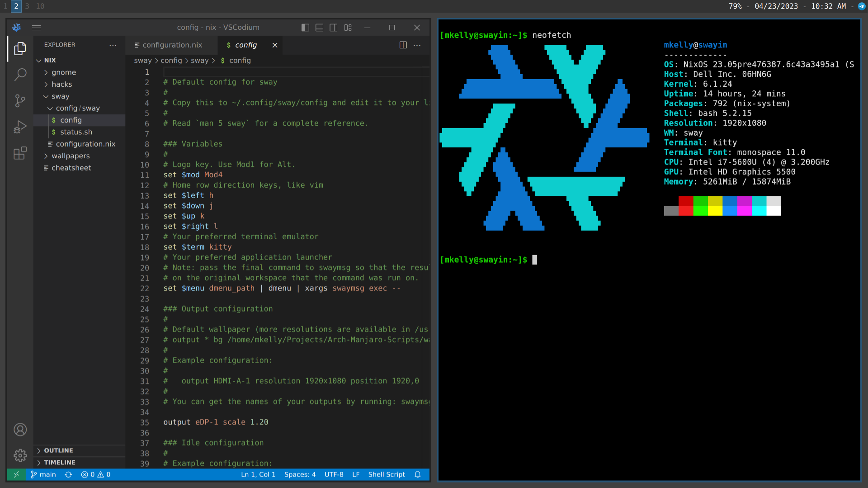Close the config editor tab
Image resolution: width=868 pixels, height=488 pixels.
click(275, 45)
